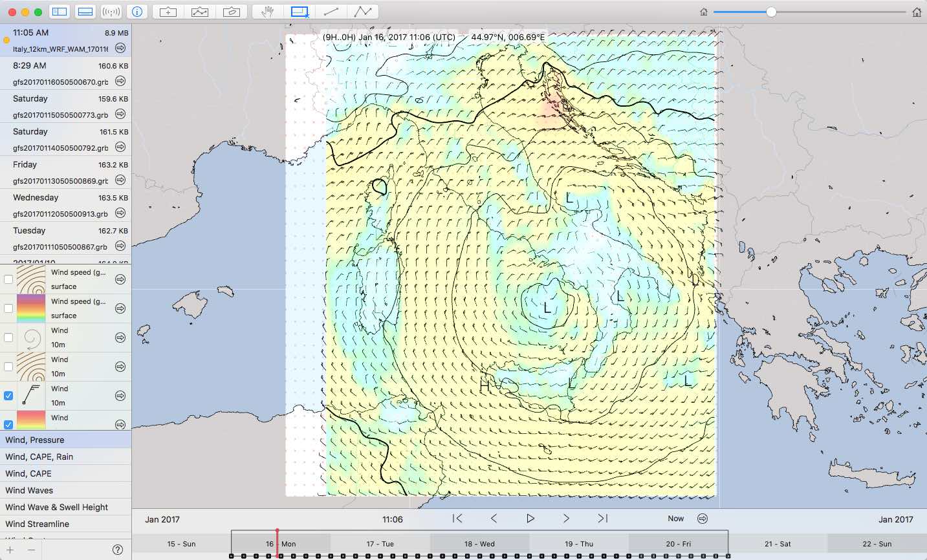Click the Now button
This screenshot has height=560, width=927.
pos(676,519)
